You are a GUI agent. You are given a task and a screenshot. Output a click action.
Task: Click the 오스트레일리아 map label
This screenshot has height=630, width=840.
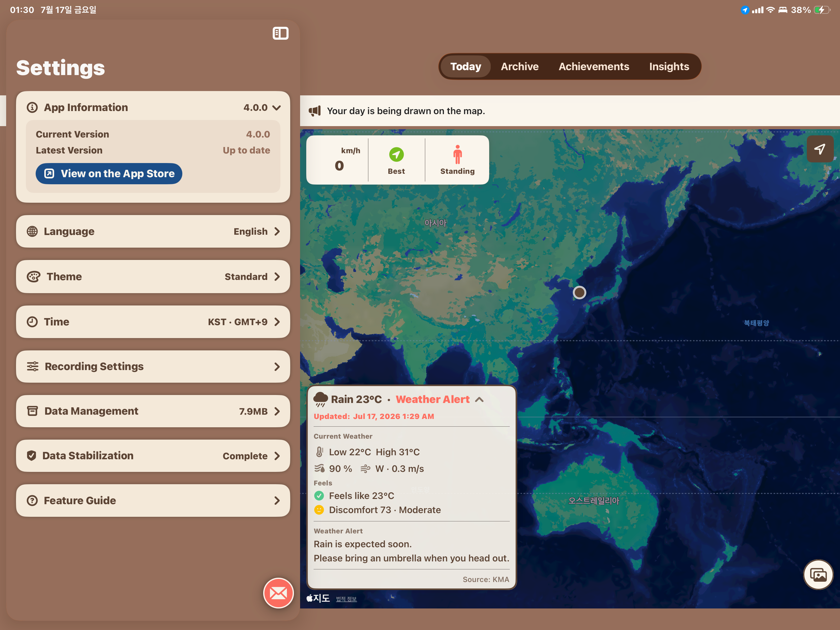pyautogui.click(x=593, y=501)
